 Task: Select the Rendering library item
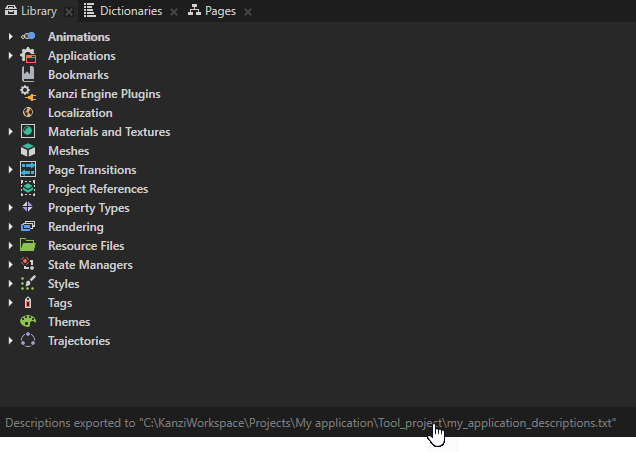[x=75, y=227]
